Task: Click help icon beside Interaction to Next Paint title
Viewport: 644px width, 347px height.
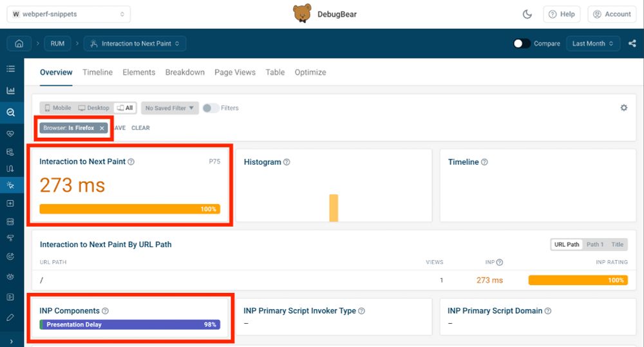Action: [131, 162]
